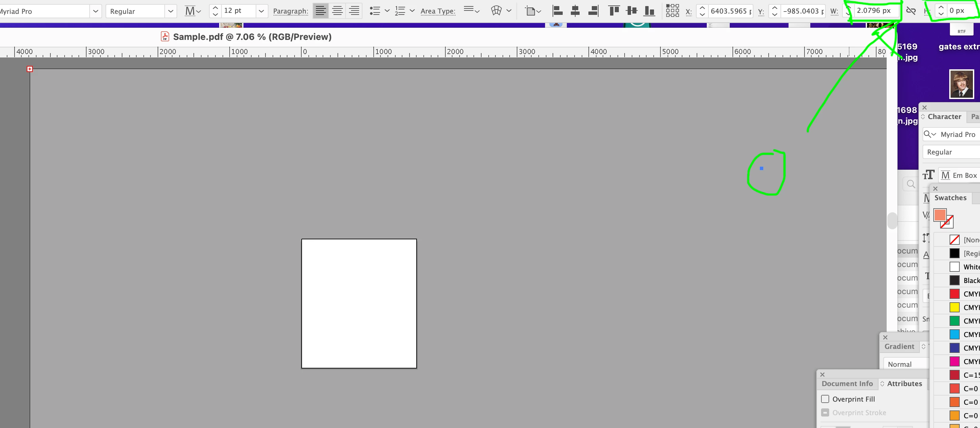Viewport: 980px width, 428px height.
Task: Open the font style dropdown showing Regular
Action: click(x=170, y=11)
